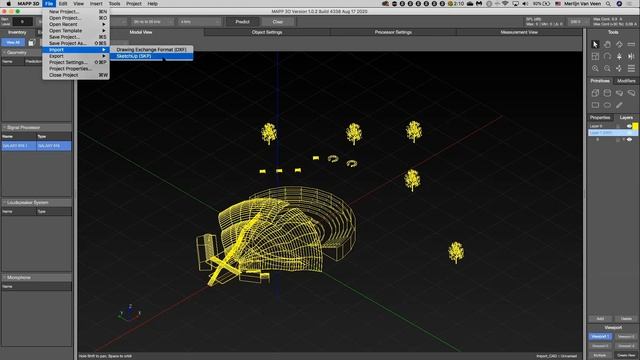
Task: Open the Edit menu
Action: coord(63,4)
